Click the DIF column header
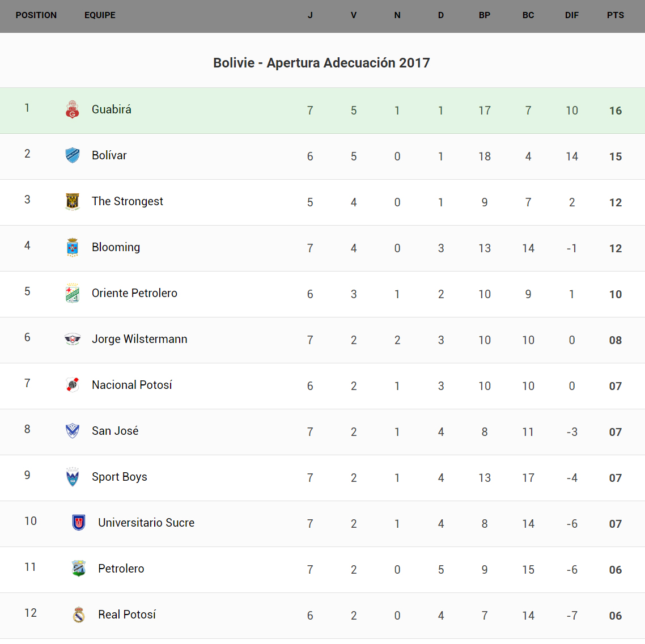This screenshot has width=645, height=644. point(571,15)
